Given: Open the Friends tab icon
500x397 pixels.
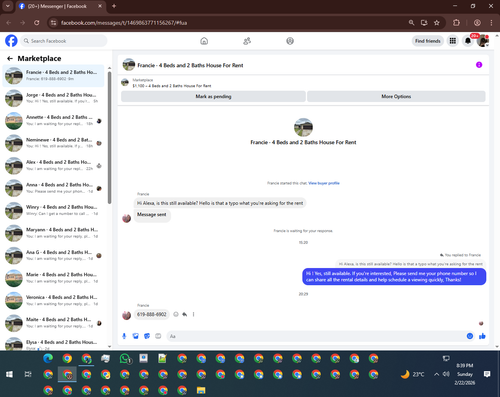Looking at the screenshot, I should click(247, 41).
